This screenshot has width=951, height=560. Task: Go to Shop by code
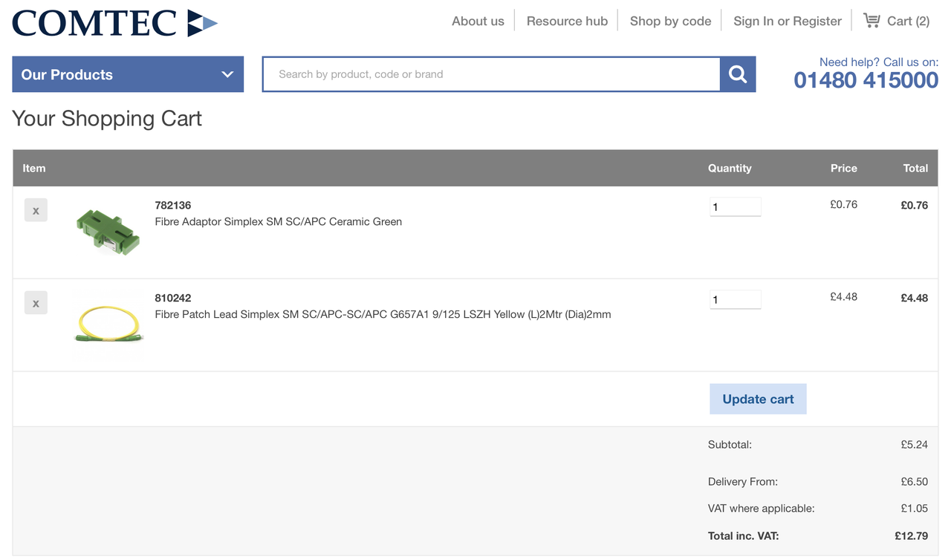point(670,21)
